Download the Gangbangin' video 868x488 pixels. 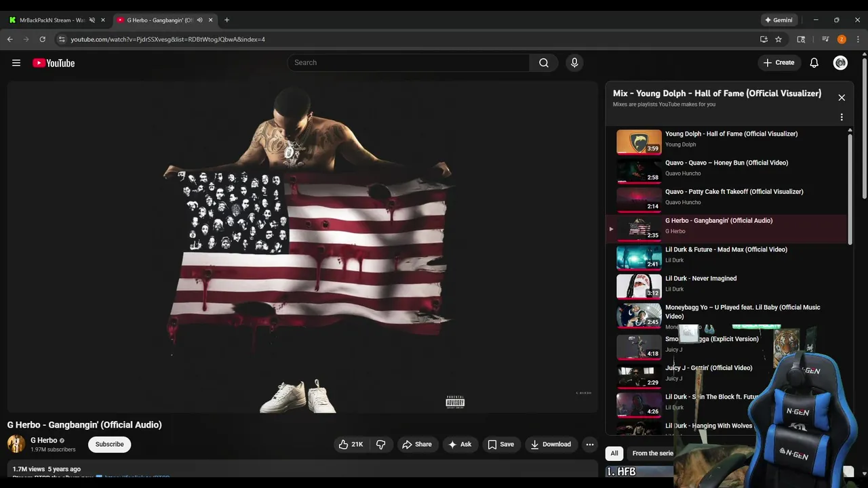point(551,445)
